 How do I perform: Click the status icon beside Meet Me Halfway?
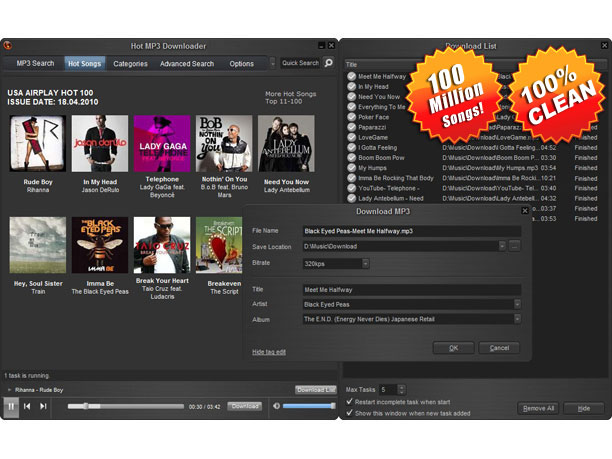pyautogui.click(x=352, y=76)
